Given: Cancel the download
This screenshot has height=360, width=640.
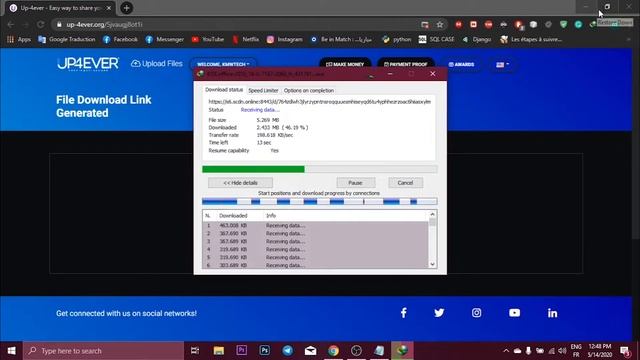Looking at the screenshot, I should (405, 183).
